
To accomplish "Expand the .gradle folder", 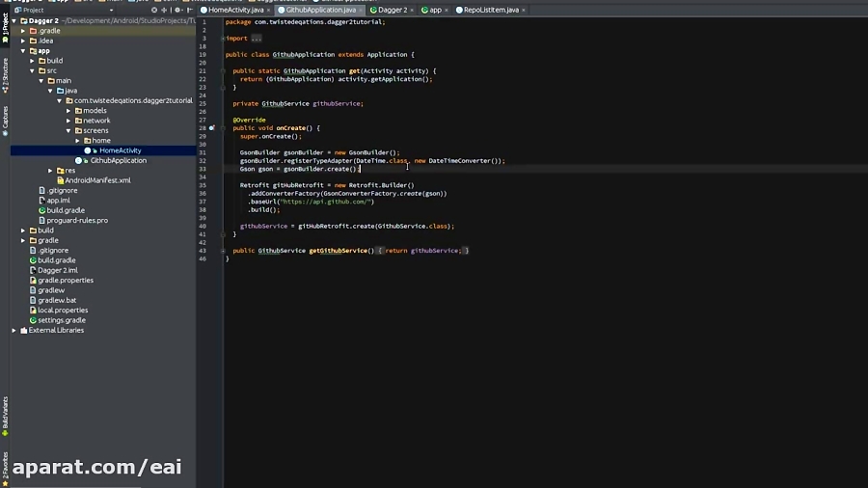I will pos(23,31).
